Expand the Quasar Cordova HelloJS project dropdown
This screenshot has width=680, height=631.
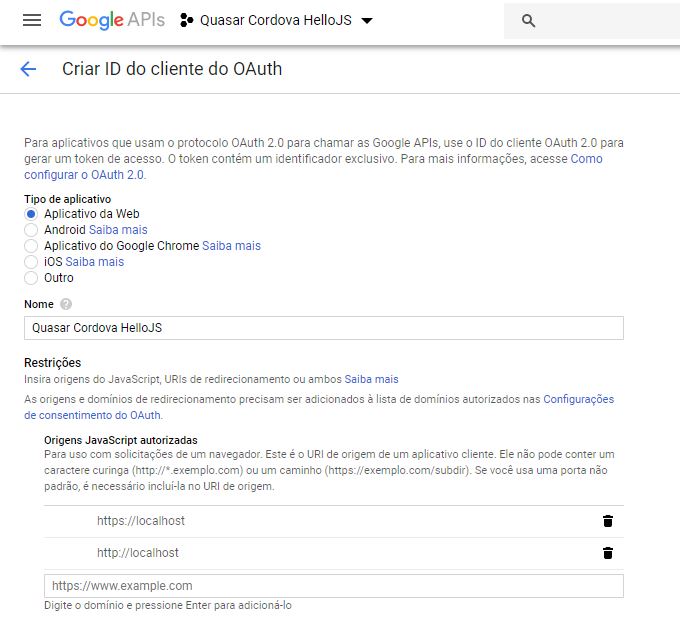pos(366,21)
